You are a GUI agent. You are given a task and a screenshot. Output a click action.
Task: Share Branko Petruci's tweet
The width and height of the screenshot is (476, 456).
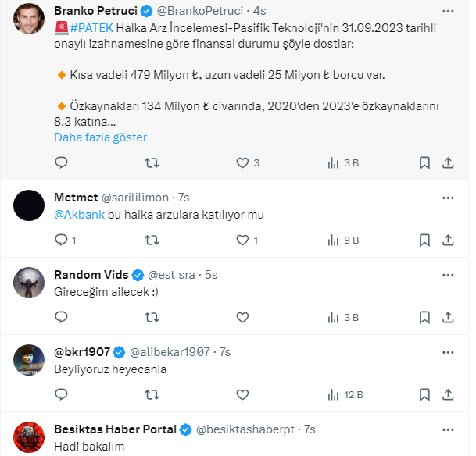(449, 163)
